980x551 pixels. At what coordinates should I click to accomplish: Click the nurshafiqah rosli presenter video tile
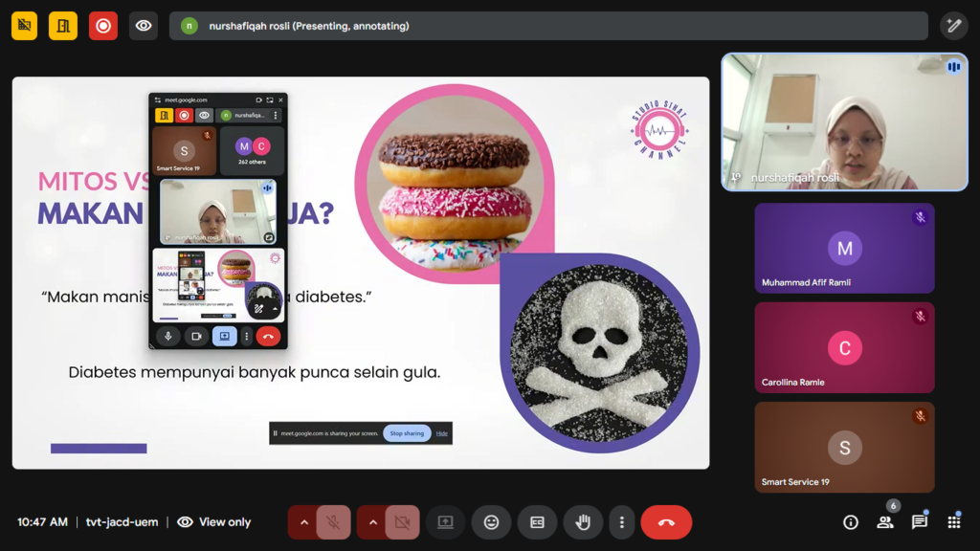click(x=844, y=121)
